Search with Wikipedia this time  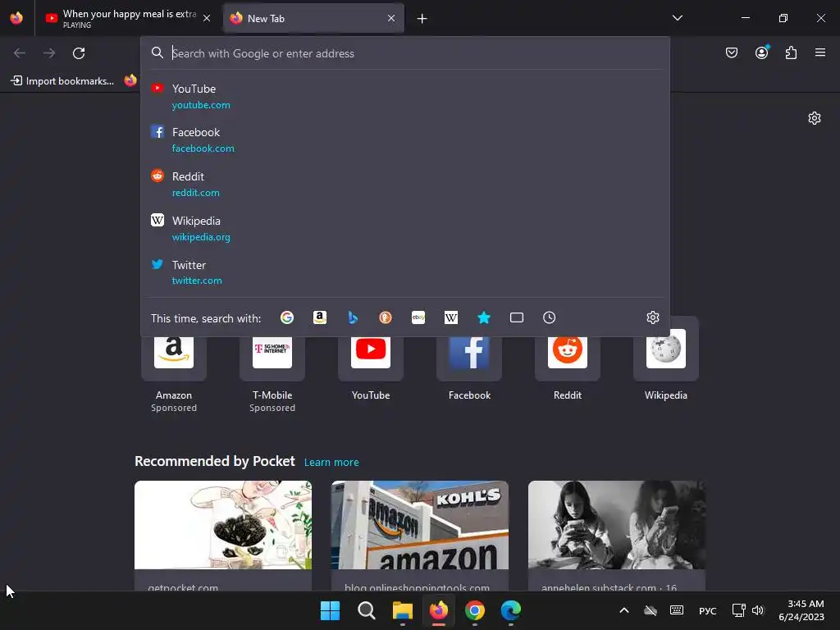tap(451, 317)
